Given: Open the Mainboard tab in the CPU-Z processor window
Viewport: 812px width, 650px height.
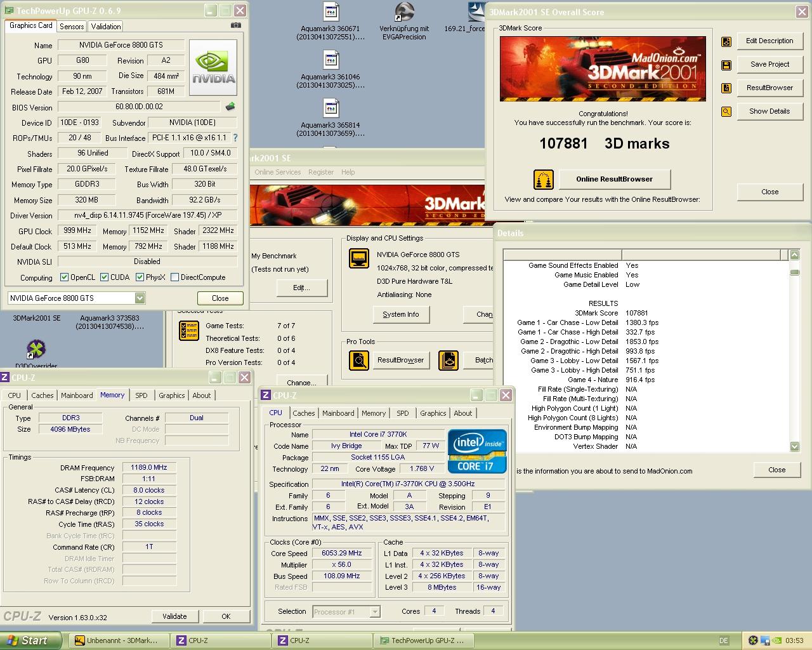Looking at the screenshot, I should coord(338,413).
